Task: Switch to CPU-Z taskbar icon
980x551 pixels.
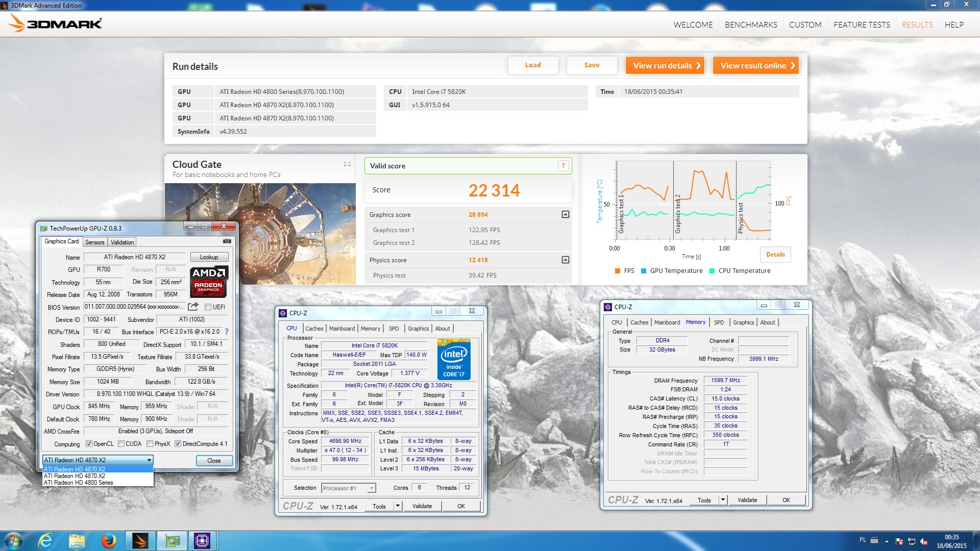Action: pyautogui.click(x=202, y=541)
